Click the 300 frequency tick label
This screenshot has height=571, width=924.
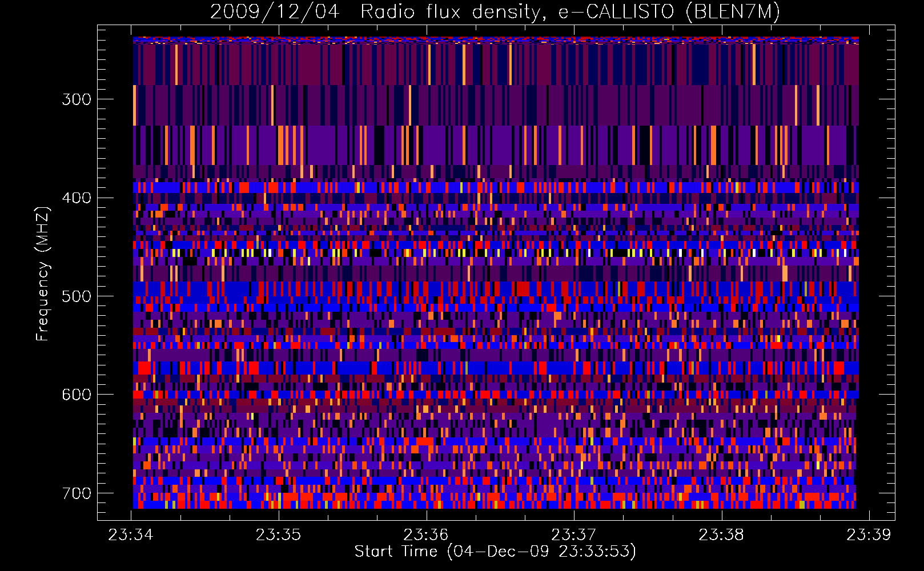coord(77,99)
